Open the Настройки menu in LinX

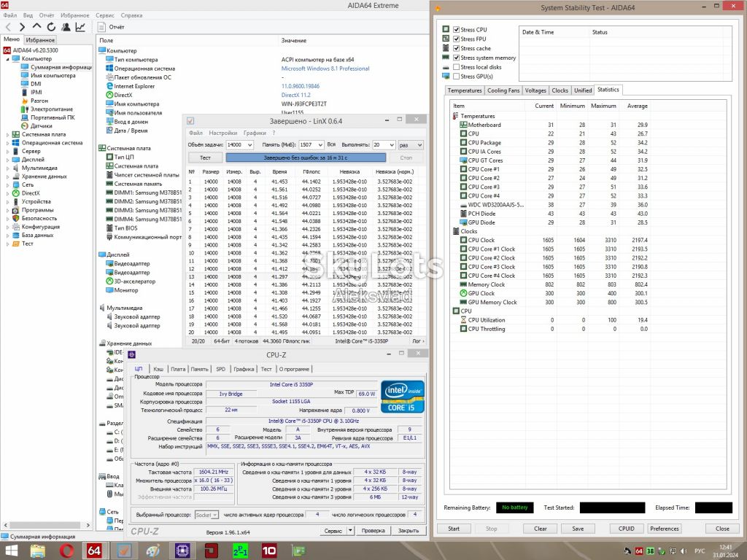point(223,133)
